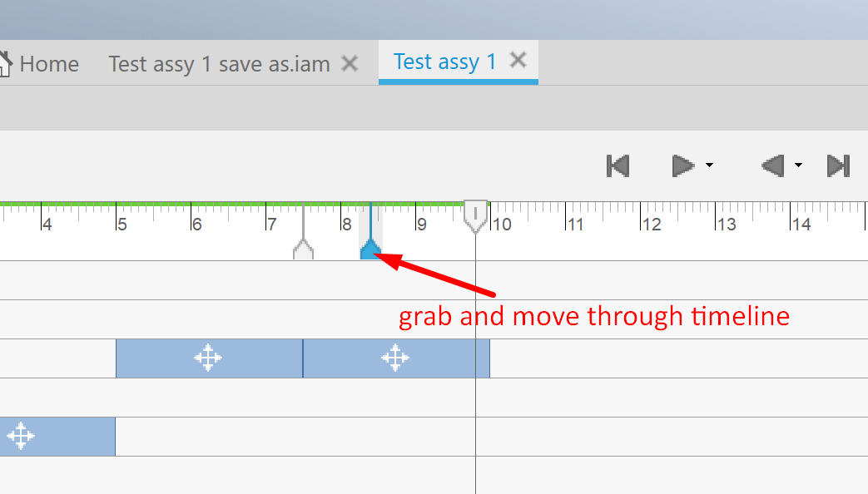Click move icon on action ending near 10
The height and width of the screenshot is (494, 868).
(394, 358)
